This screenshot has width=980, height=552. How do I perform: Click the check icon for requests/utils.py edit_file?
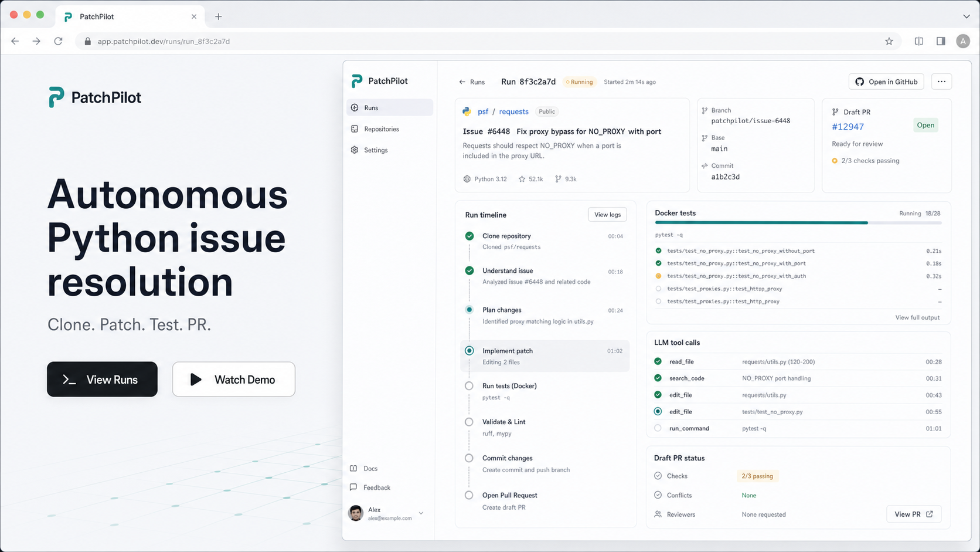[658, 395]
